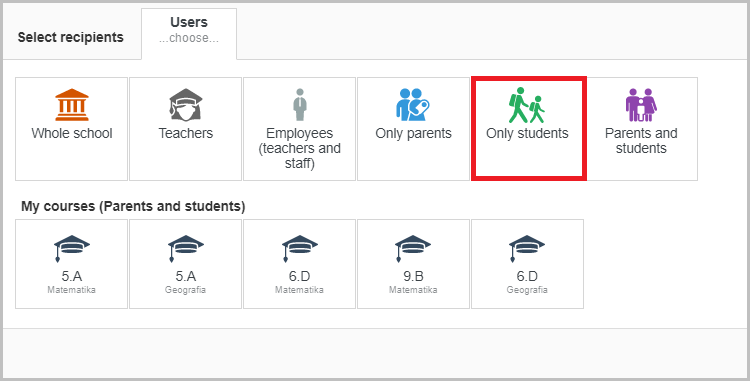Open the 5.A Geografia course icon
The height and width of the screenshot is (381, 750).
tap(186, 249)
